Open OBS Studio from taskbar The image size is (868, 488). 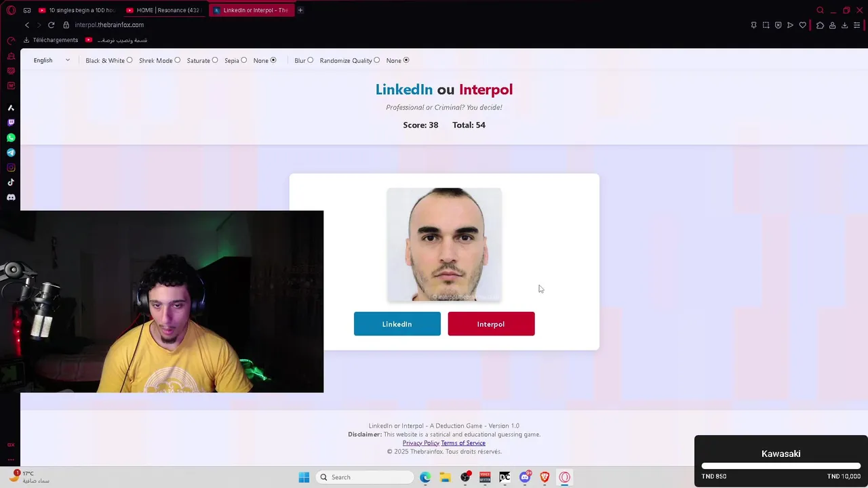[465, 477]
